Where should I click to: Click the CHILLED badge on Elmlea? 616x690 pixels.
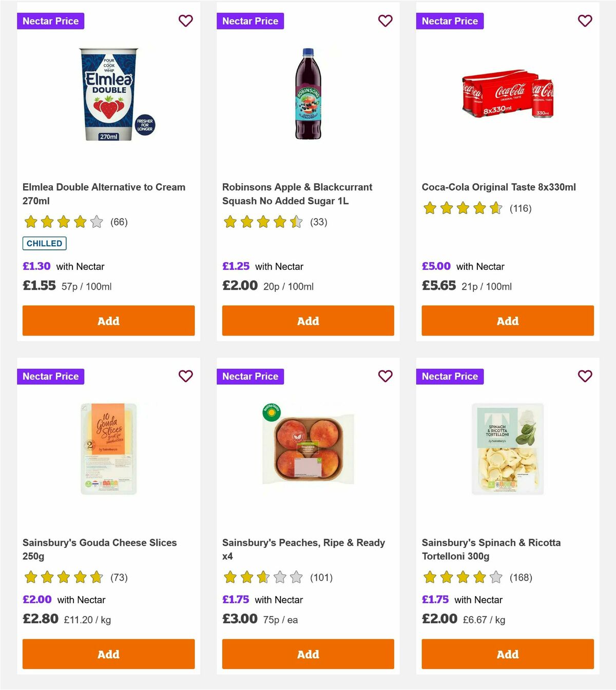pyautogui.click(x=44, y=243)
